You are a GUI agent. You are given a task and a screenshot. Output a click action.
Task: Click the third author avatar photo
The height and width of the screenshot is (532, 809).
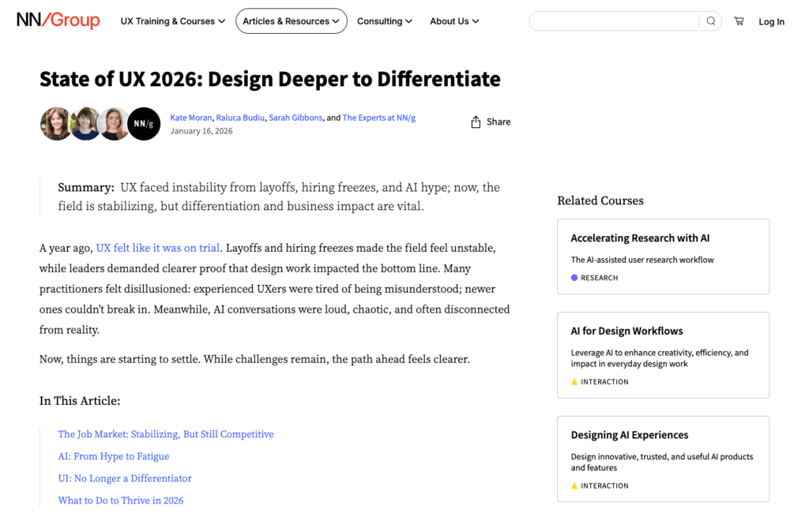point(115,124)
